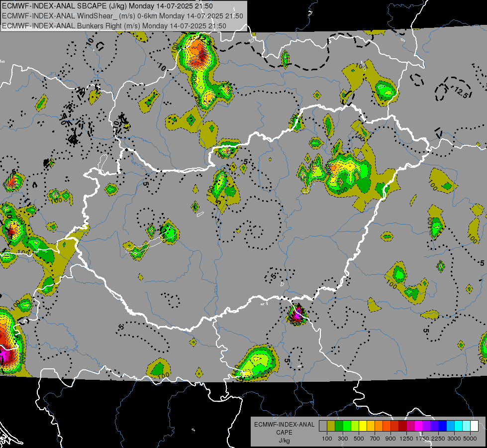Select the dark green legend swatch
The width and height of the screenshot is (487, 448).
[x=339, y=426]
